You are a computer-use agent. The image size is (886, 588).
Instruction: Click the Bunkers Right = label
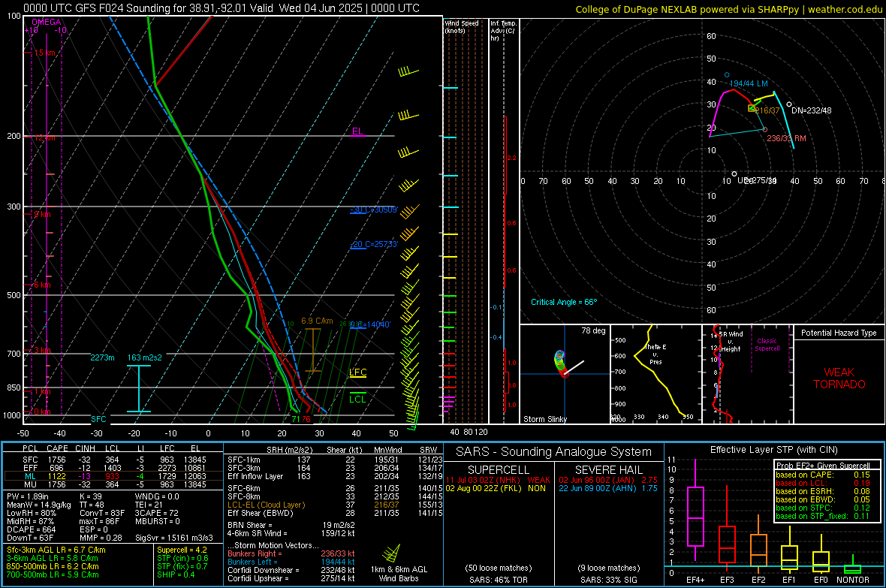click(255, 553)
